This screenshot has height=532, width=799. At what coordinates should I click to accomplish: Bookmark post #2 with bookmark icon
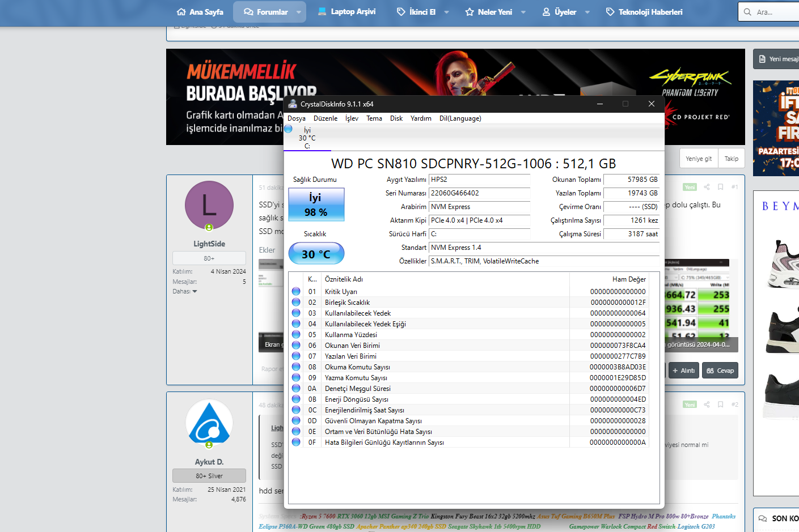point(720,405)
